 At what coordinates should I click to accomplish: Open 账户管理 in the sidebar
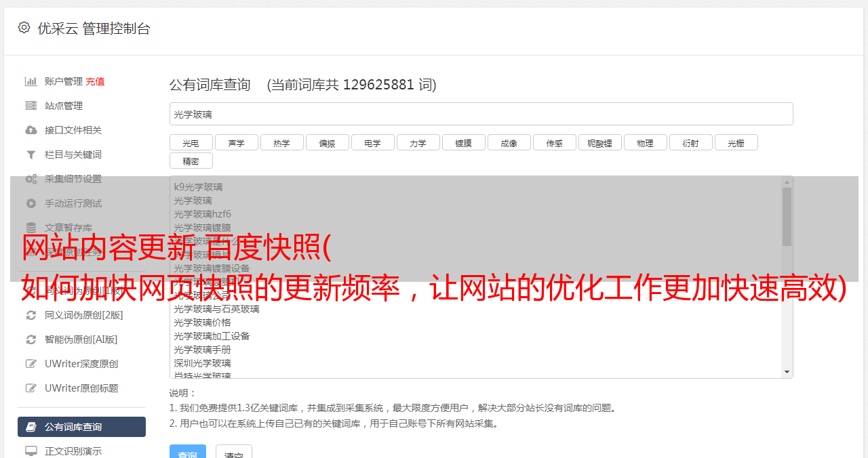tap(64, 81)
